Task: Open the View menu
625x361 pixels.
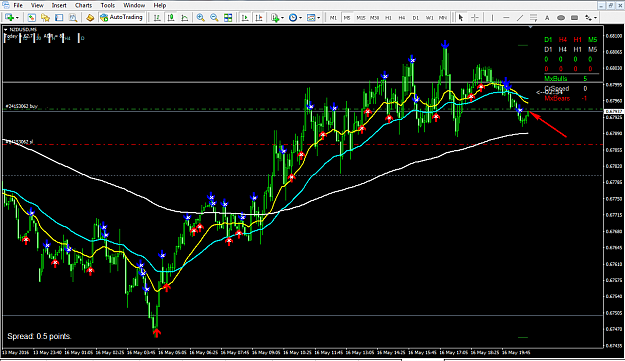Action: point(37,5)
